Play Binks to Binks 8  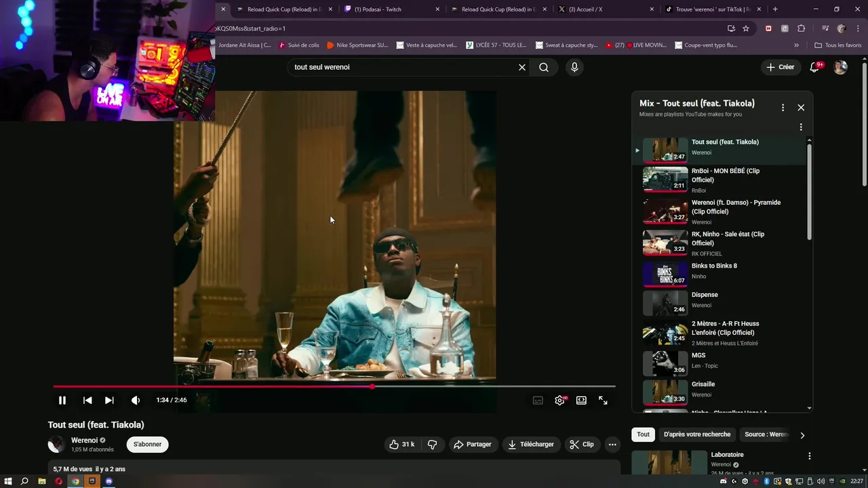(x=719, y=274)
